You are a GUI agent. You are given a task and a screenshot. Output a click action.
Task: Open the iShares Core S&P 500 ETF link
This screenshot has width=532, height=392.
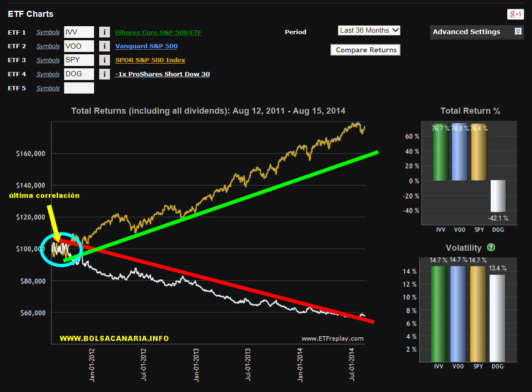[158, 32]
